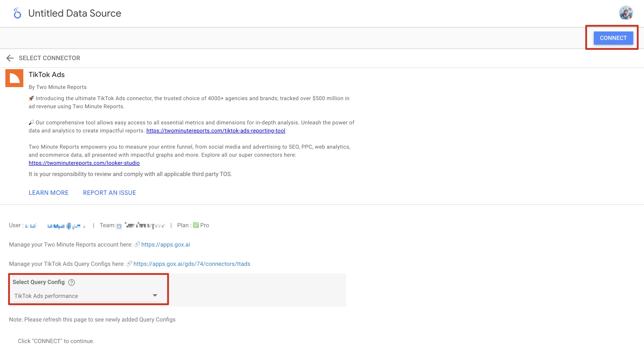Click the green checkmark beside Pro plan
This screenshot has height=348, width=644.
(x=196, y=225)
